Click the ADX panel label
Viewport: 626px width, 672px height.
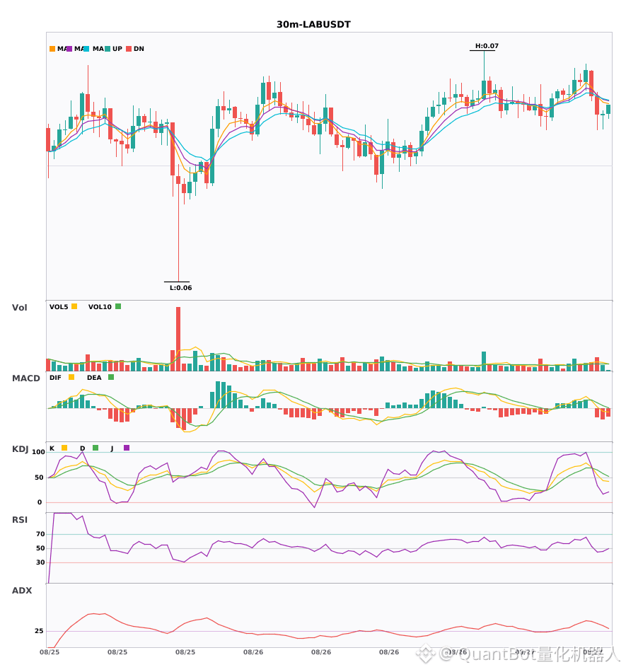22,591
